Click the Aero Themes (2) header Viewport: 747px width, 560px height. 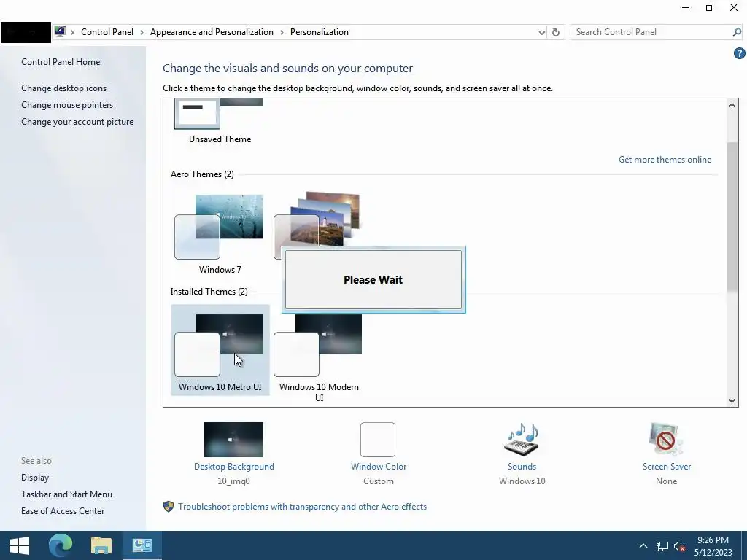[x=202, y=174]
